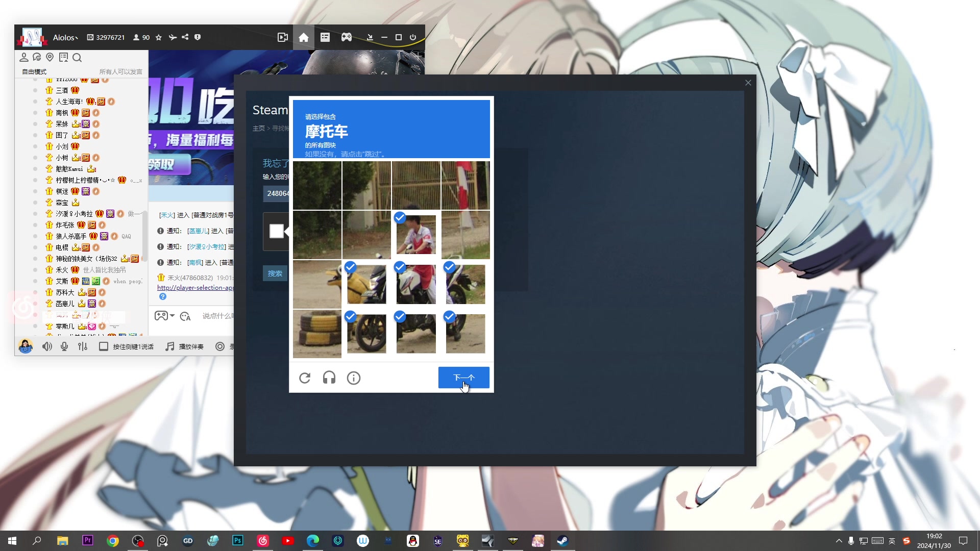The height and width of the screenshot is (551, 980).
Task: Open the gamepad dropdown in chat toolbar
Action: [165, 316]
